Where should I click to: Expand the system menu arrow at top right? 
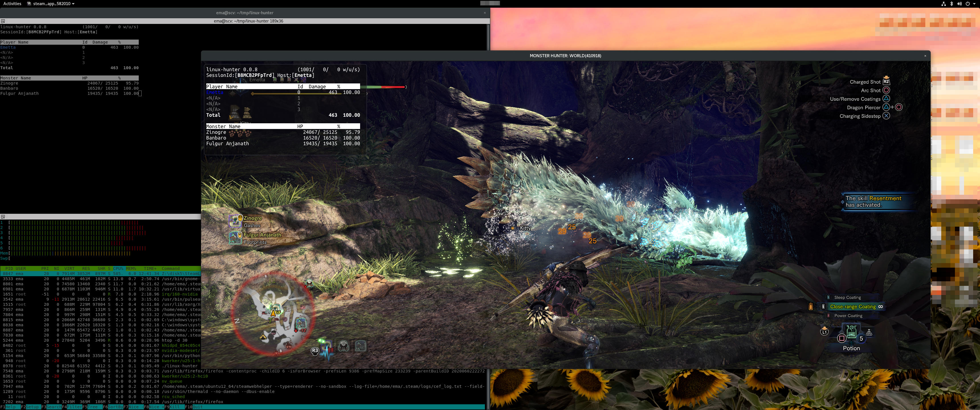pyautogui.click(x=974, y=3)
